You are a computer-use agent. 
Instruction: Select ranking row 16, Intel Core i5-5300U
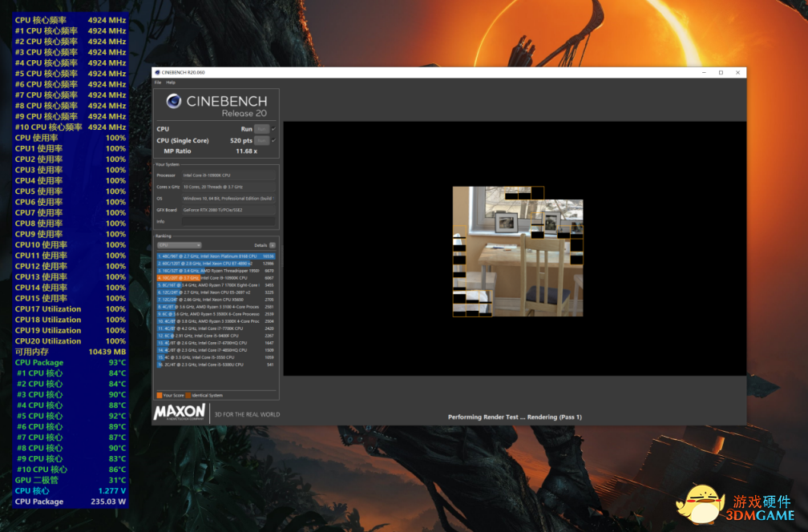(x=216, y=364)
